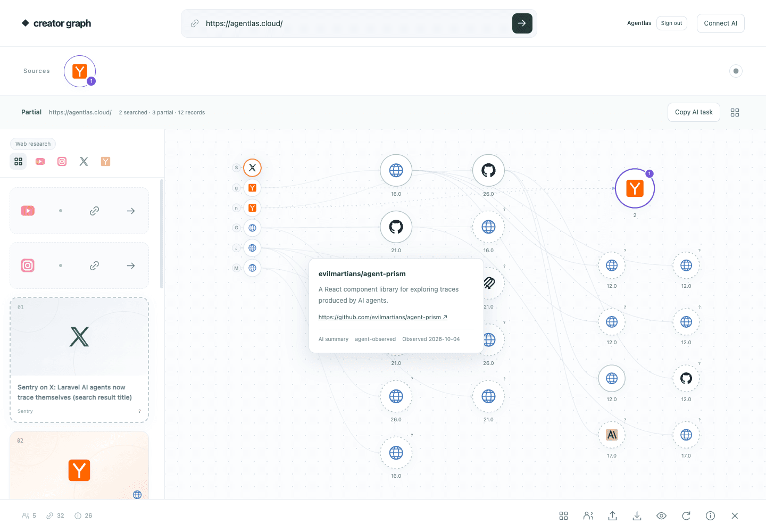Click the grid view icon beside Copy AI task
Screen dimensions: 766x532
[x=735, y=112]
